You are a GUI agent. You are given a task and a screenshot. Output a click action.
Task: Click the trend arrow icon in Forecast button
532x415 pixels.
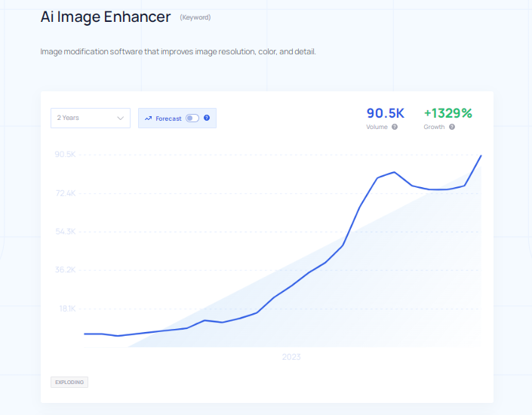(x=149, y=118)
